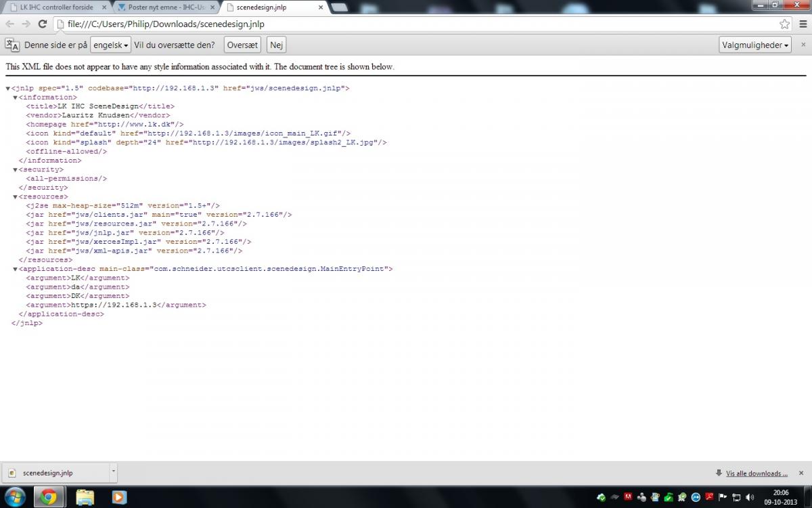Click the page icon in the address bar
This screenshot has width=812, height=508.
coord(60,24)
